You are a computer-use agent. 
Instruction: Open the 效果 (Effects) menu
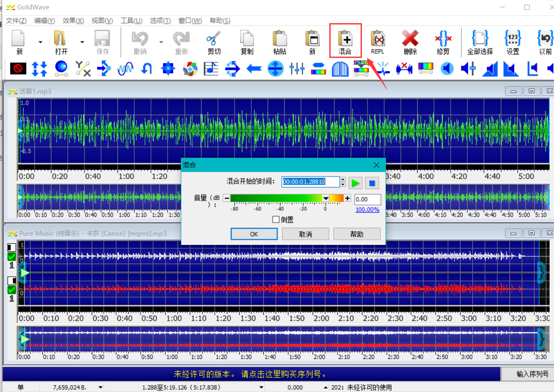73,21
